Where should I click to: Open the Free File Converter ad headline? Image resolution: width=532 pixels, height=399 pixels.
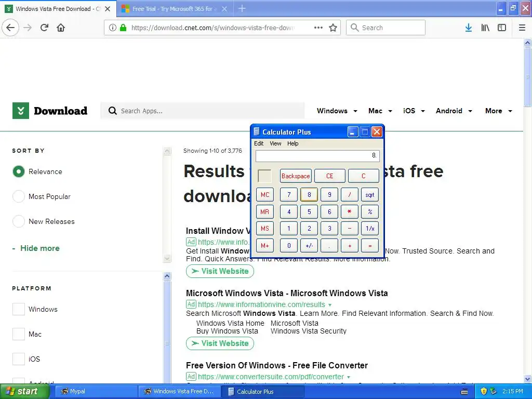tap(276, 365)
